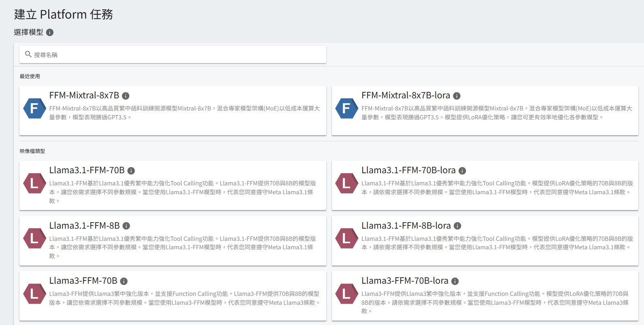Select the Llama3-FFM-70B model title
This screenshot has height=325, width=644.
pyautogui.click(x=83, y=281)
